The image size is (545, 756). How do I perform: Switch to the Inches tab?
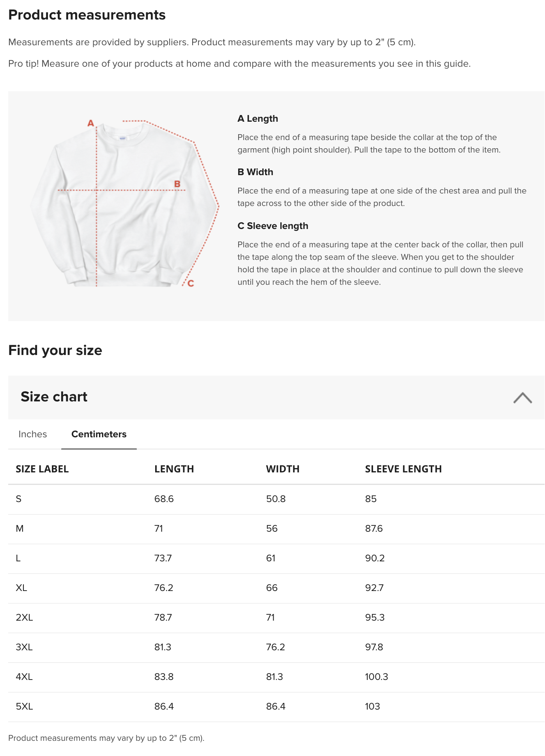pos(33,434)
